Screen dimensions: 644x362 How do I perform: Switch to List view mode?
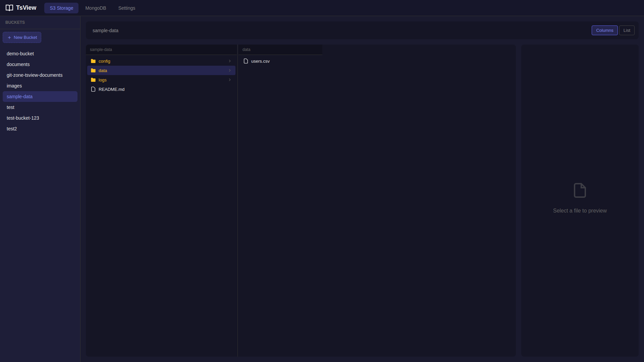627,30
